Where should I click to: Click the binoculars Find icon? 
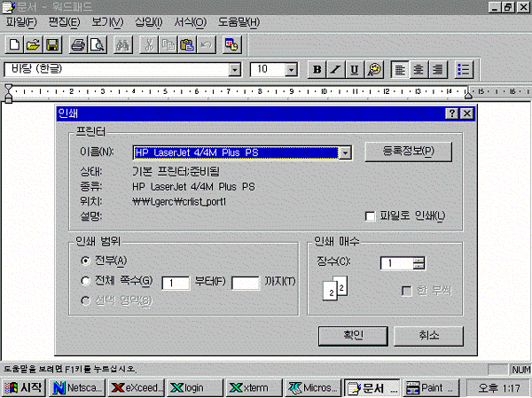click(x=123, y=44)
